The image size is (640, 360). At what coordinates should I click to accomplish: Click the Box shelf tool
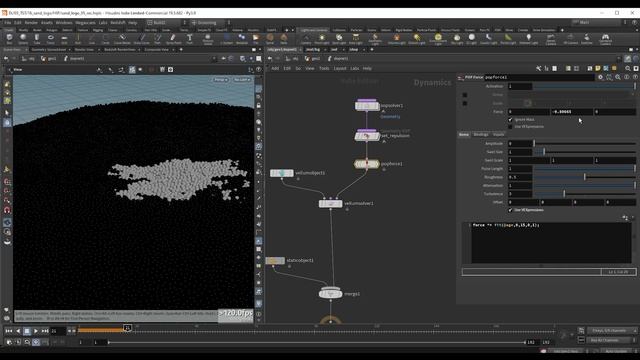(9, 38)
